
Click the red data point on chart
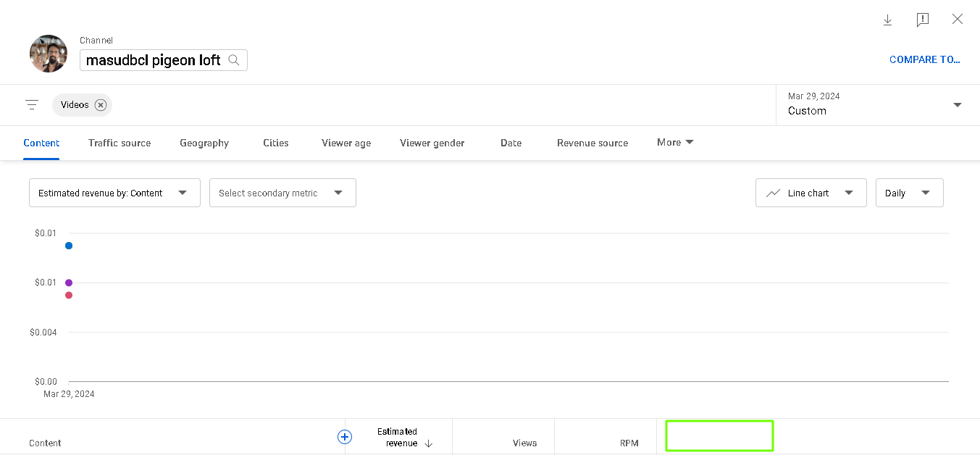click(x=69, y=295)
